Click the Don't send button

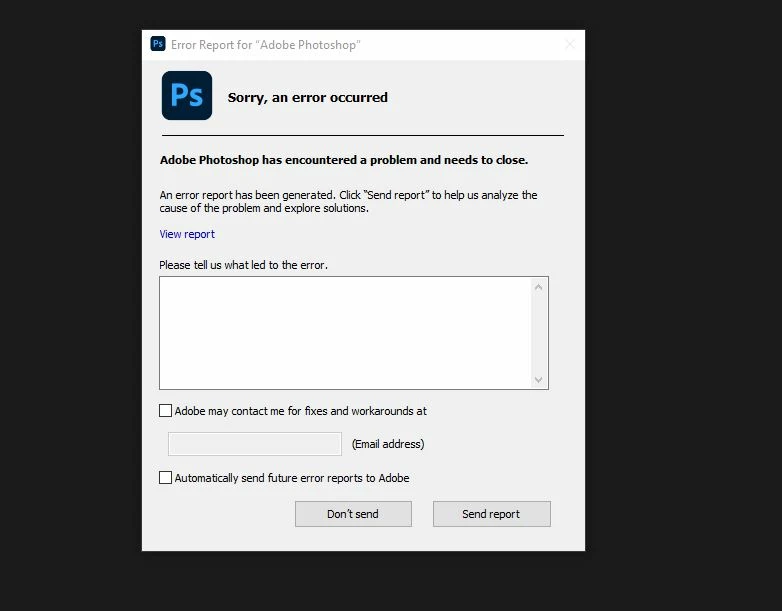click(x=353, y=514)
